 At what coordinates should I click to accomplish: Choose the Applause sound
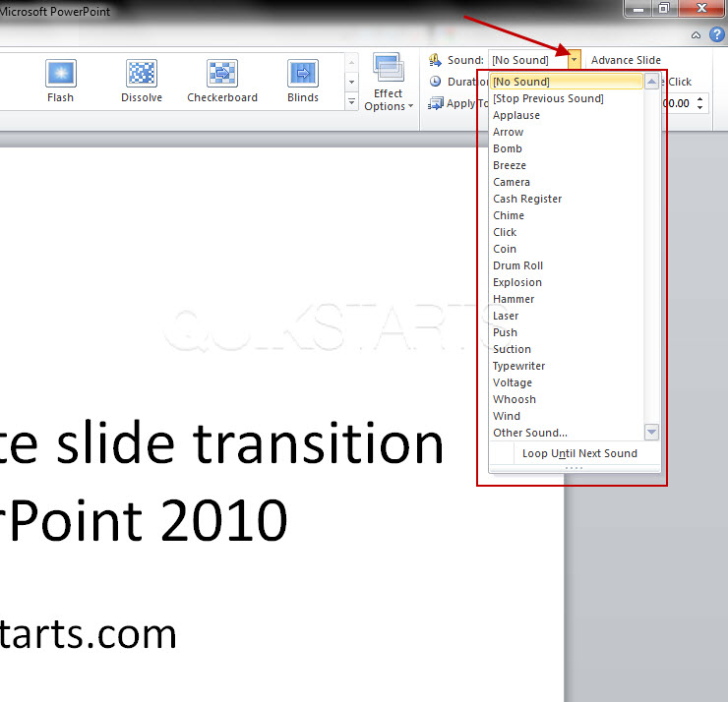[x=567, y=115]
